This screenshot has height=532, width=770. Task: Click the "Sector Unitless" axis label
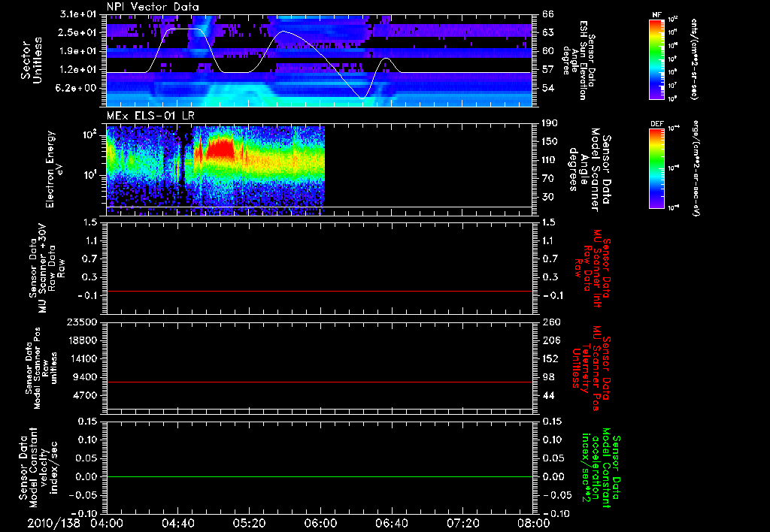tap(32, 60)
